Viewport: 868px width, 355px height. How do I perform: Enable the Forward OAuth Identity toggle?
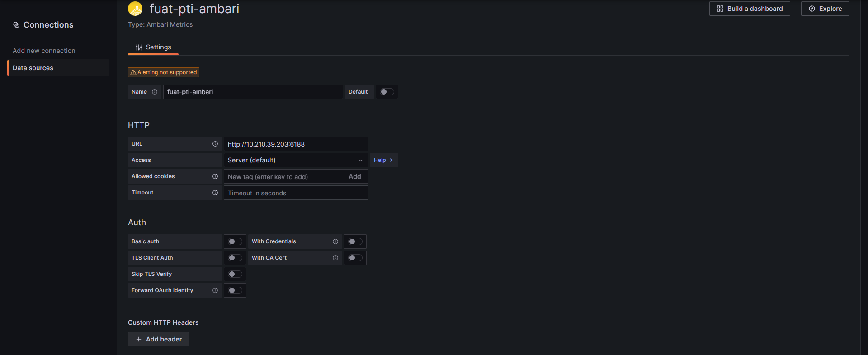pyautogui.click(x=235, y=290)
